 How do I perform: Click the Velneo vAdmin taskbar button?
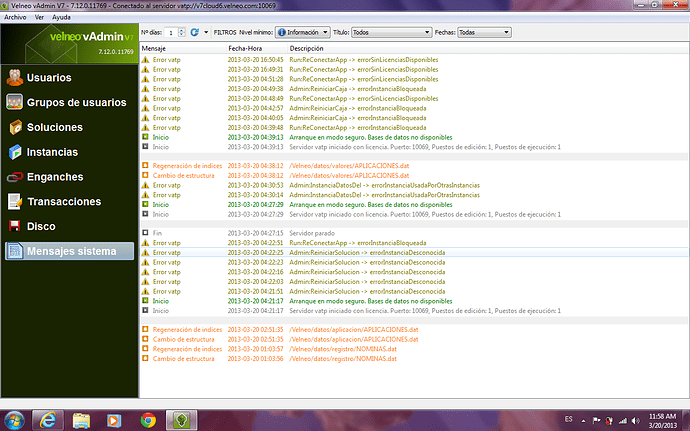pyautogui.click(x=181, y=420)
